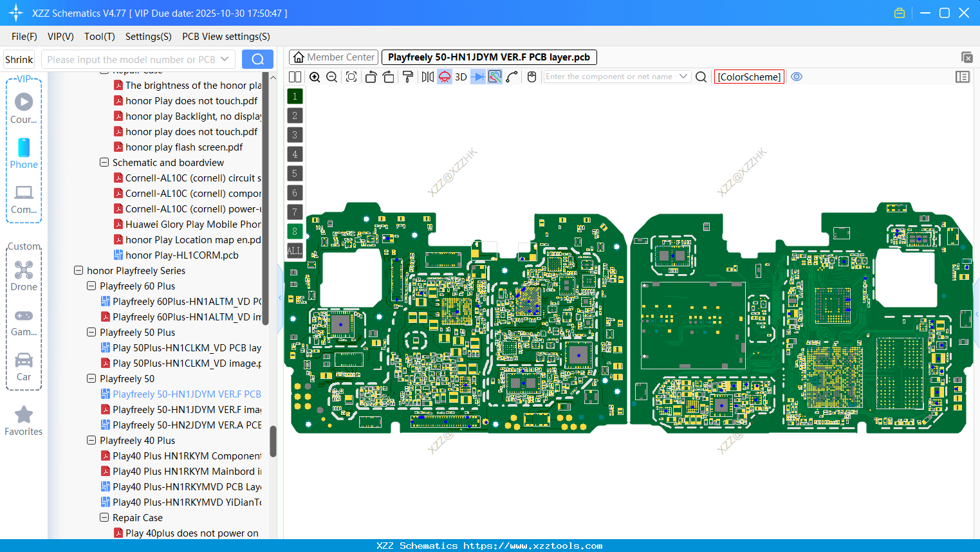
Task: Show PCB layer 2
Action: coord(295,115)
